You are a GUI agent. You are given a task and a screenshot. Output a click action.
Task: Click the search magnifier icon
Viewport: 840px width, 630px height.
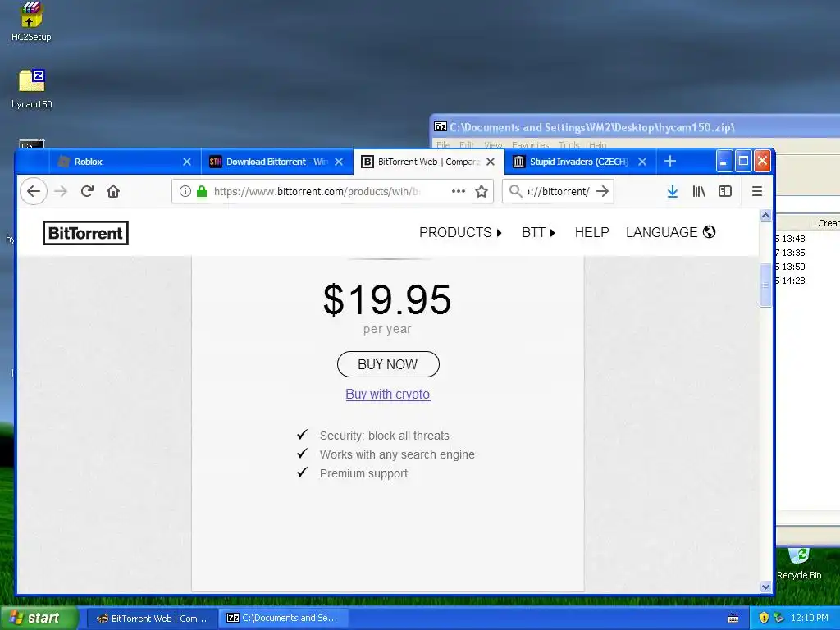(x=515, y=191)
